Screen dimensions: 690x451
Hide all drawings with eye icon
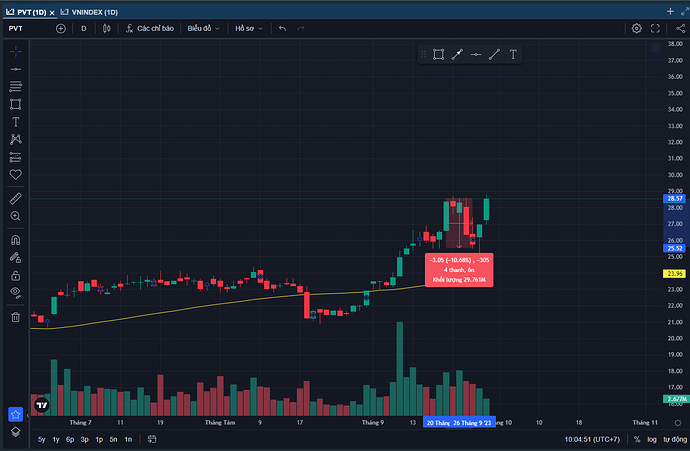tap(15, 293)
